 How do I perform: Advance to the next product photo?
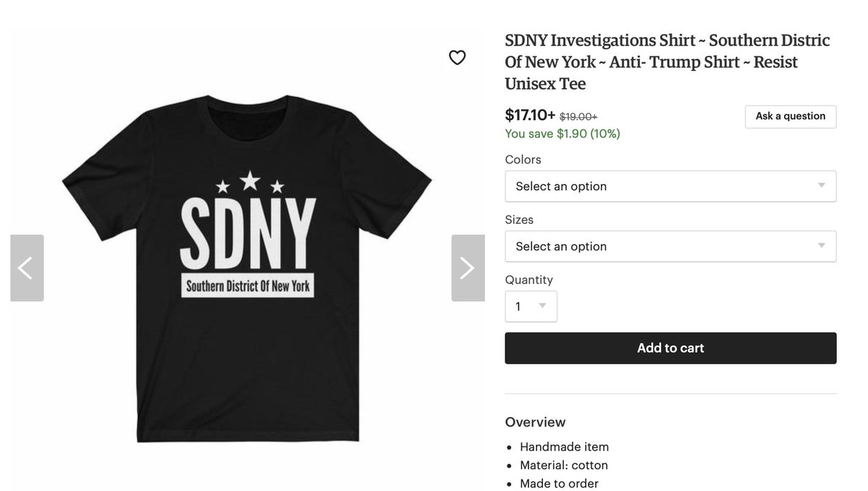[468, 268]
